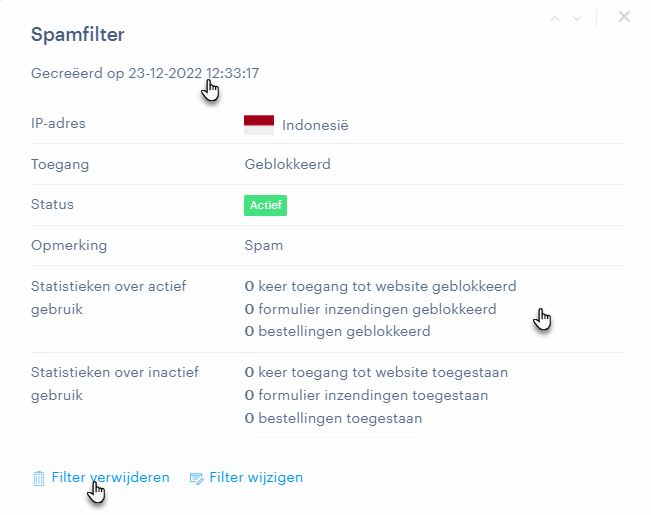
Task: Click '0 formulier inzendingen toegestaan' line
Action: pos(366,395)
